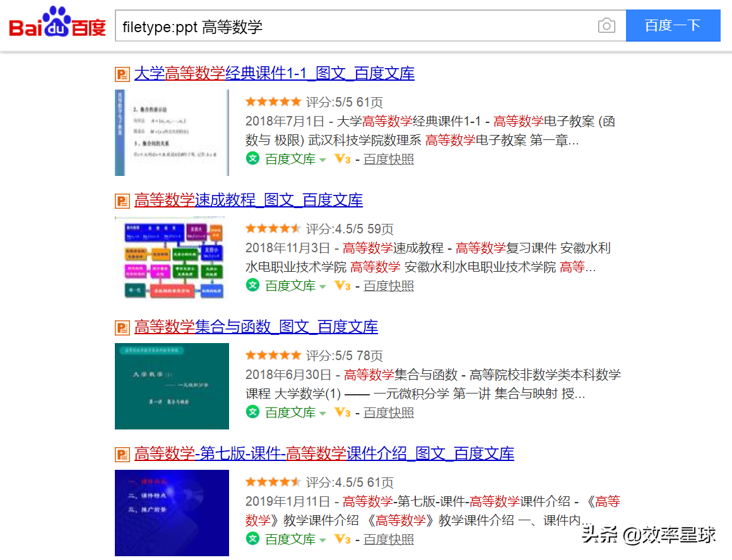The width and height of the screenshot is (732, 560).
Task: Click PPT file icon beside 高等数学速成教程
Action: (x=122, y=201)
